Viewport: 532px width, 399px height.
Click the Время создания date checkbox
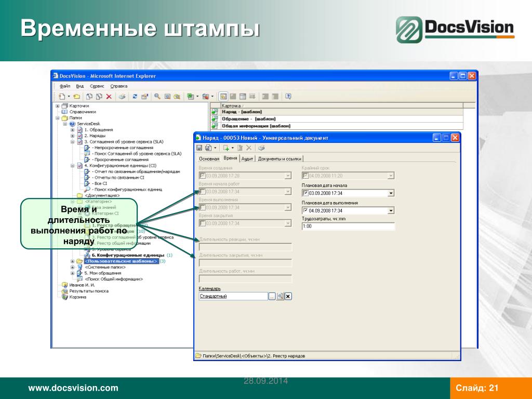pos(202,176)
